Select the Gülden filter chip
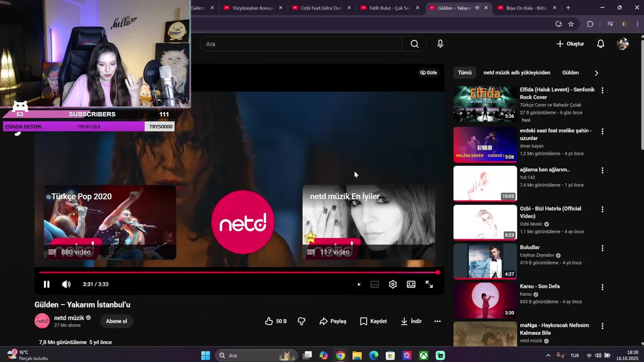Viewport: 644px width, 362px height. [571, 72]
